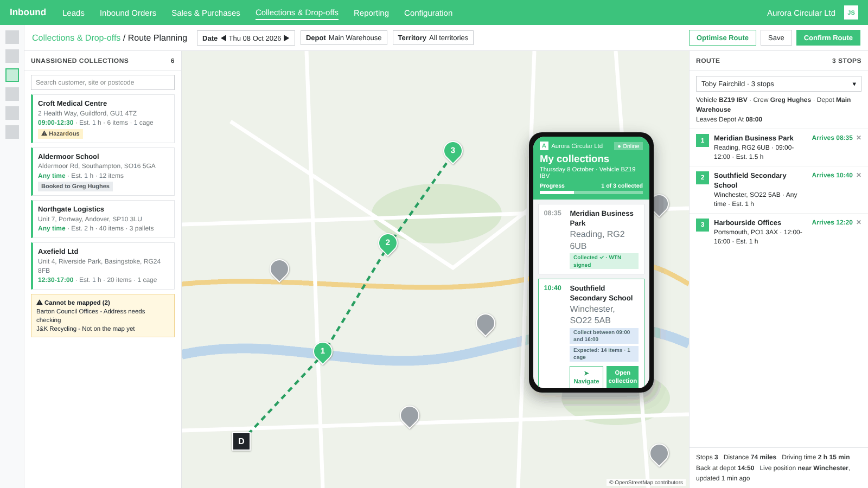Click Arrives 10:40 for Southfield Secondary School
The height and width of the screenshot is (488, 868).
click(832, 175)
